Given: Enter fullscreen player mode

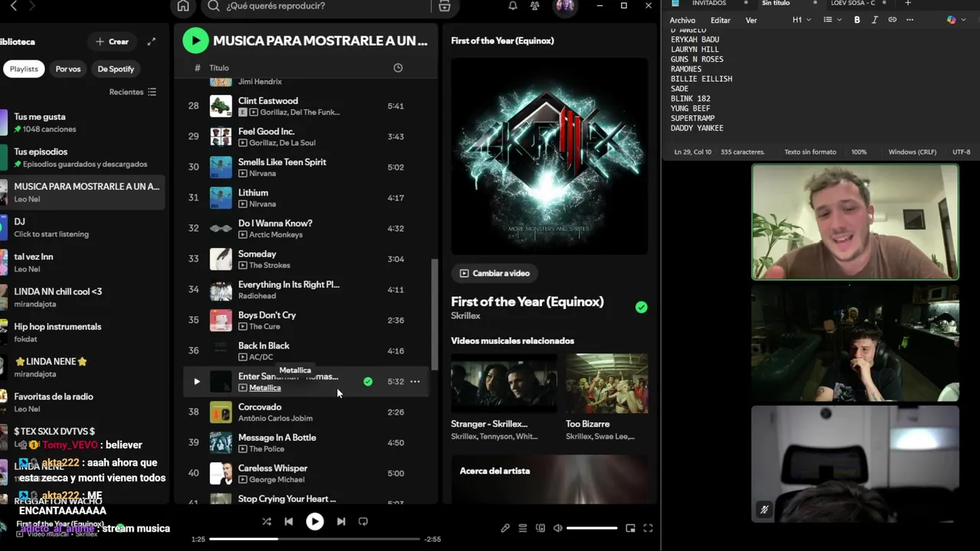Looking at the screenshot, I should (x=648, y=528).
